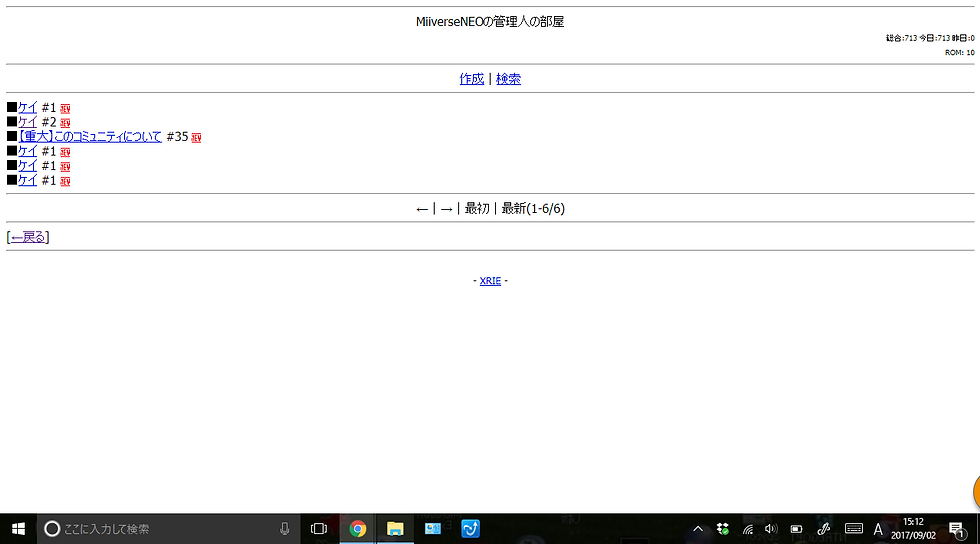Click the #35 reply count text

click(178, 136)
